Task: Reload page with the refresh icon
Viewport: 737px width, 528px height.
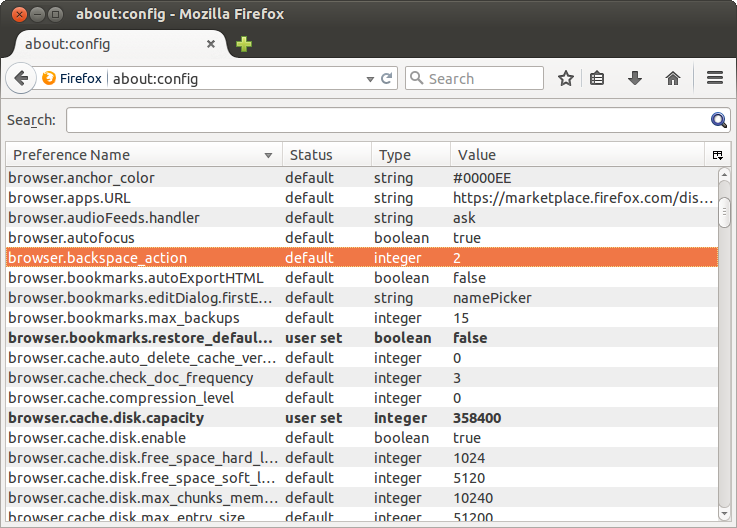Action: click(386, 78)
